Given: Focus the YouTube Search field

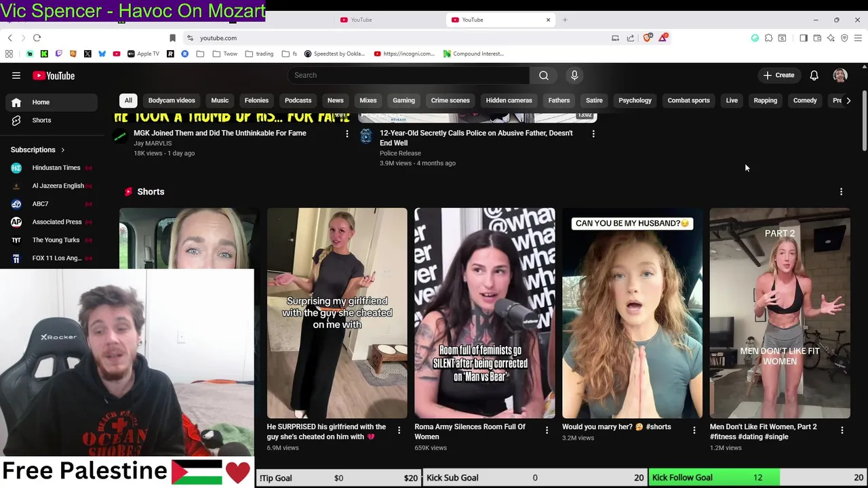Looking at the screenshot, I should click(409, 75).
